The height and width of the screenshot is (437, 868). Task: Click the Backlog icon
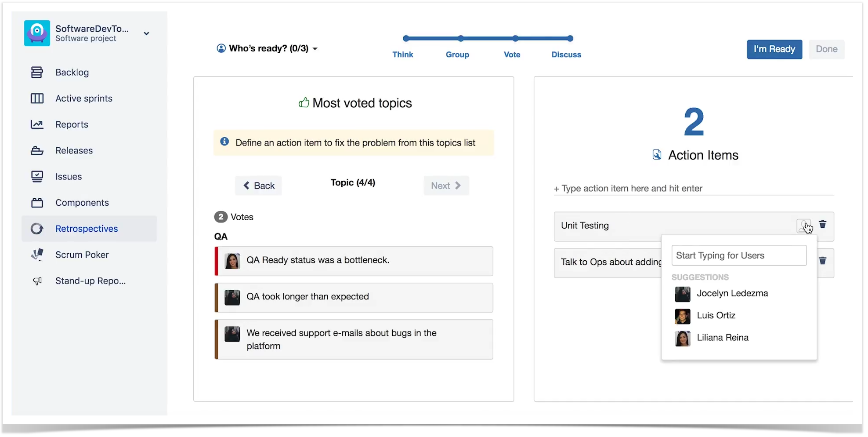[37, 72]
